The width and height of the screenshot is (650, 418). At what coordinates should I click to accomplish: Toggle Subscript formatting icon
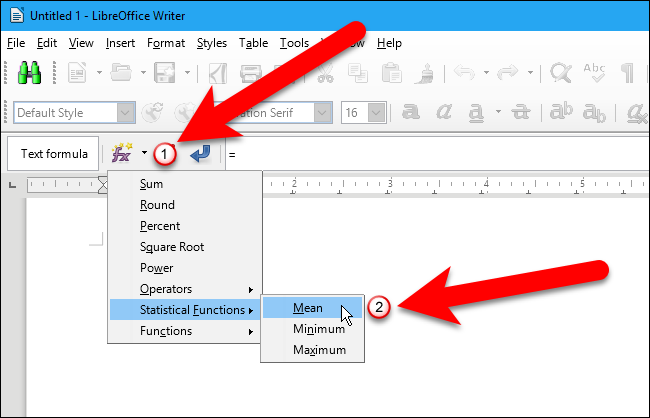(594, 113)
